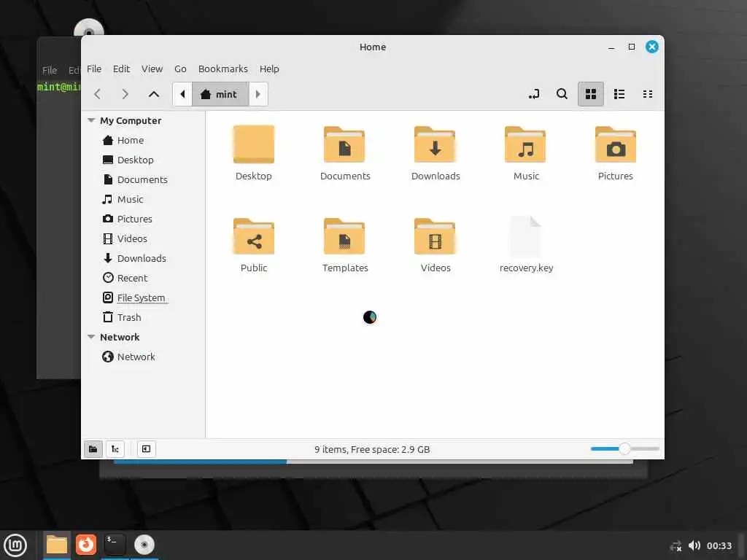
Task: Open File System in the sidebar
Action: (x=141, y=297)
